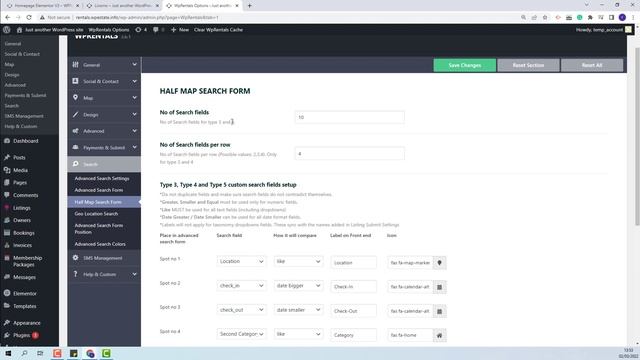Open Spot no 1 search field dropdown (Location)
This screenshot has width=640, height=360.
[x=241, y=261]
